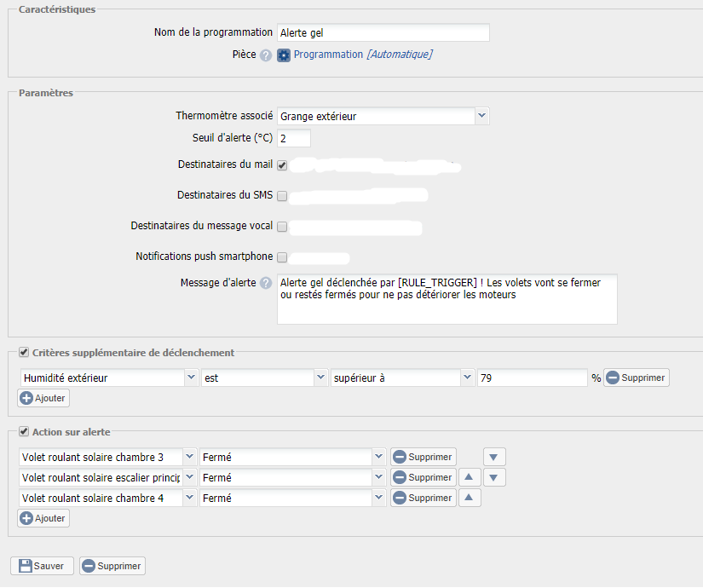Open state dropdown for chambre 4 shutter
Image resolution: width=703 pixels, height=588 pixels.
378,498
